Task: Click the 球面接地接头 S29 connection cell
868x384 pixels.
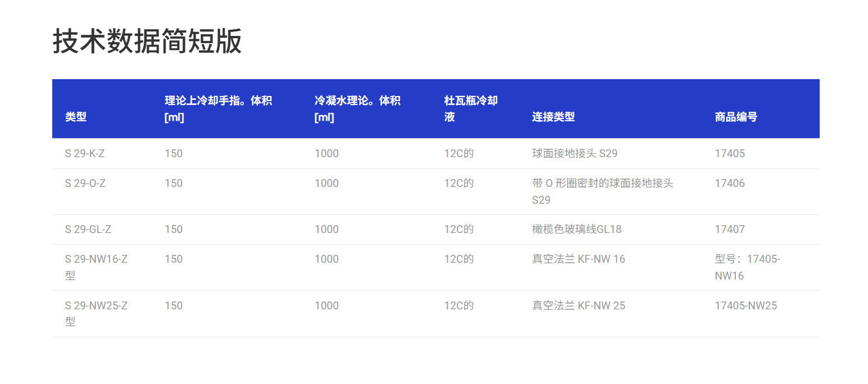Action: pyautogui.click(x=575, y=154)
